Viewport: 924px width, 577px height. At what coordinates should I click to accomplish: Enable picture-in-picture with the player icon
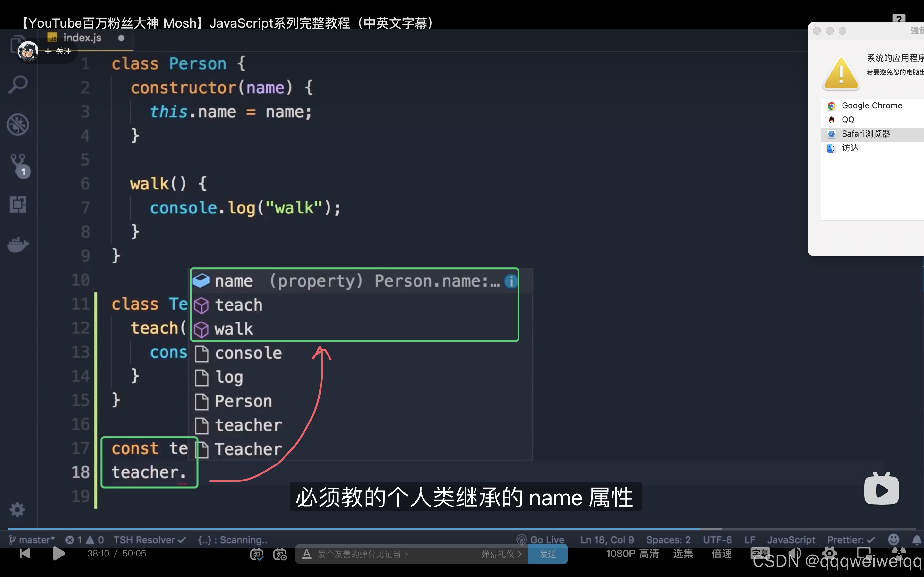(864, 553)
